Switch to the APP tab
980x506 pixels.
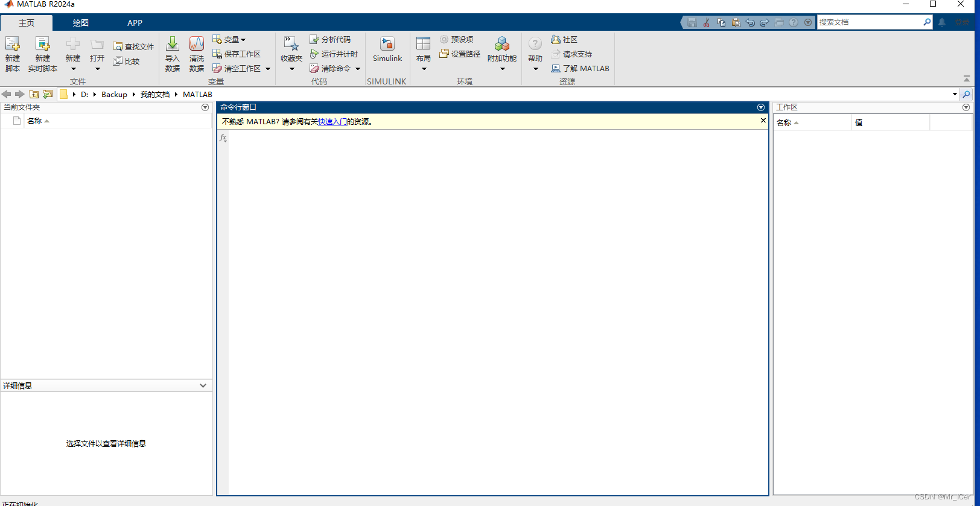click(135, 23)
